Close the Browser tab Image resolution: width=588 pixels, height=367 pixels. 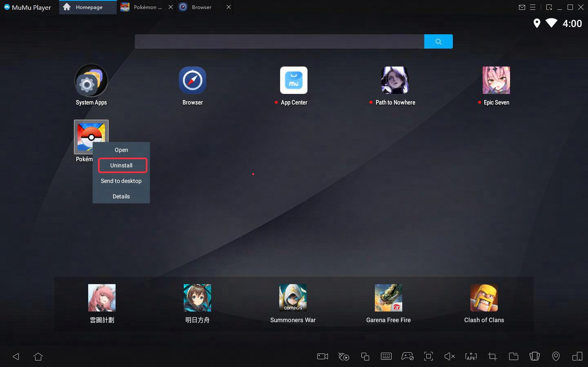click(229, 7)
